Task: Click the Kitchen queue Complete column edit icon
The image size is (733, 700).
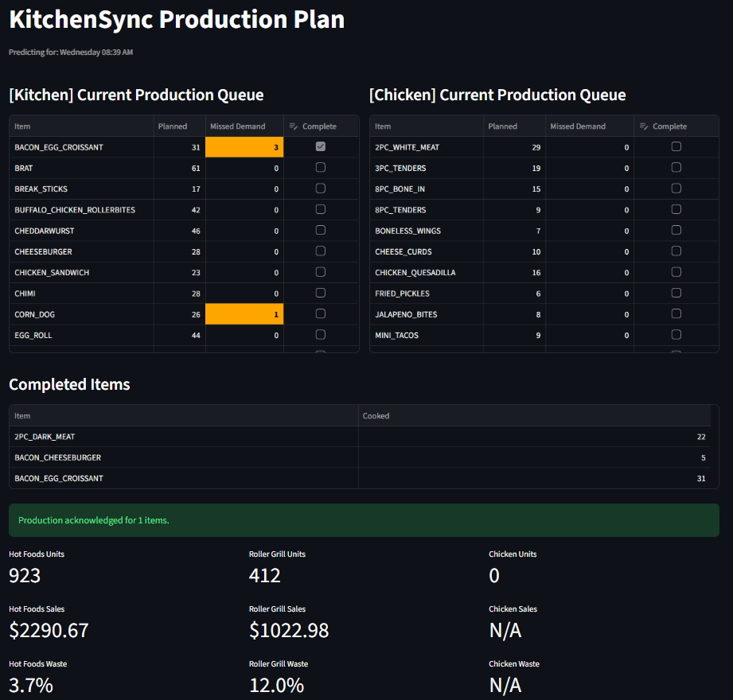Action: pos(294,126)
